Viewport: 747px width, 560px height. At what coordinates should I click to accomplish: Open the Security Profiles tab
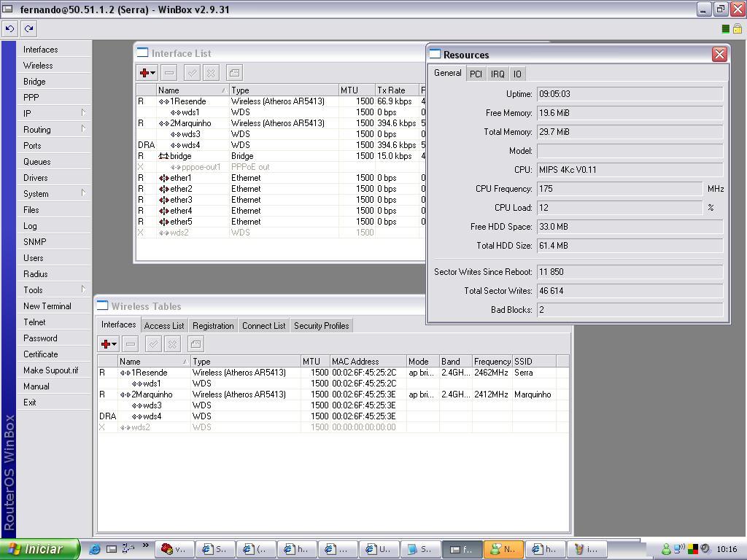321,326
